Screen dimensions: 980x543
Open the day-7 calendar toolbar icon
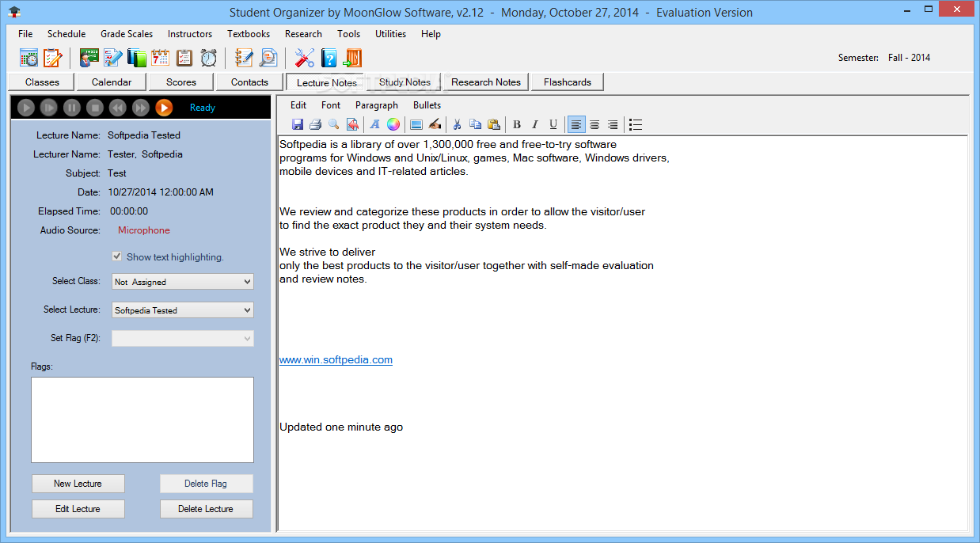coord(160,58)
